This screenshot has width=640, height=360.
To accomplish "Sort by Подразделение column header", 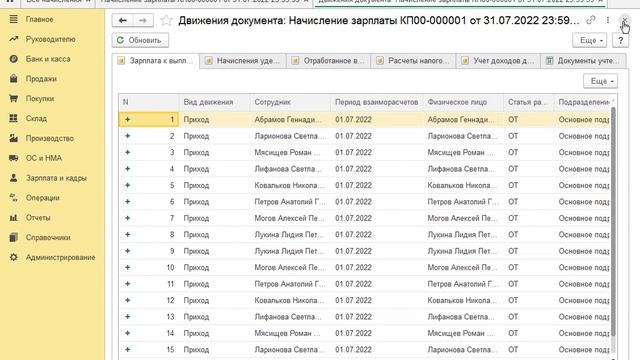I will point(582,102).
